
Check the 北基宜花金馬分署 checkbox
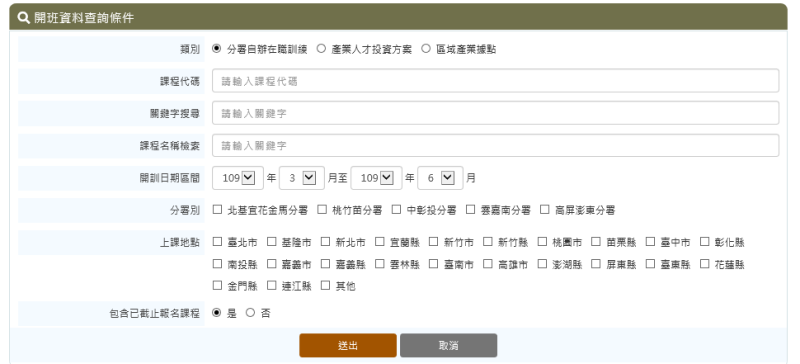tap(217, 209)
